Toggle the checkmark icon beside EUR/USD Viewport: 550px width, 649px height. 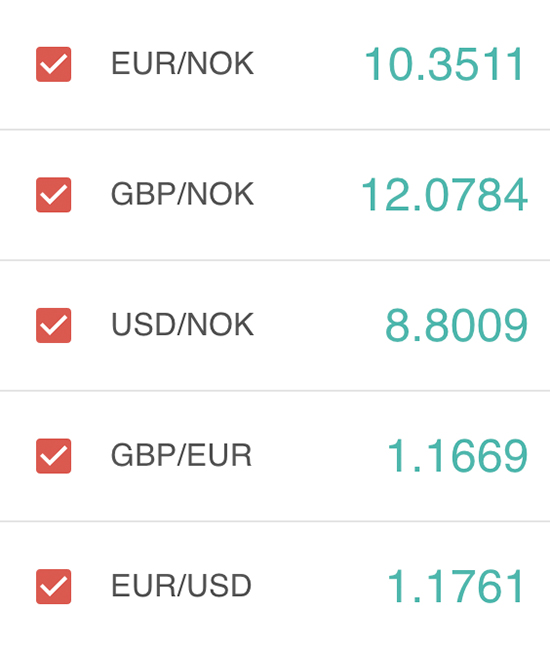coord(53,587)
